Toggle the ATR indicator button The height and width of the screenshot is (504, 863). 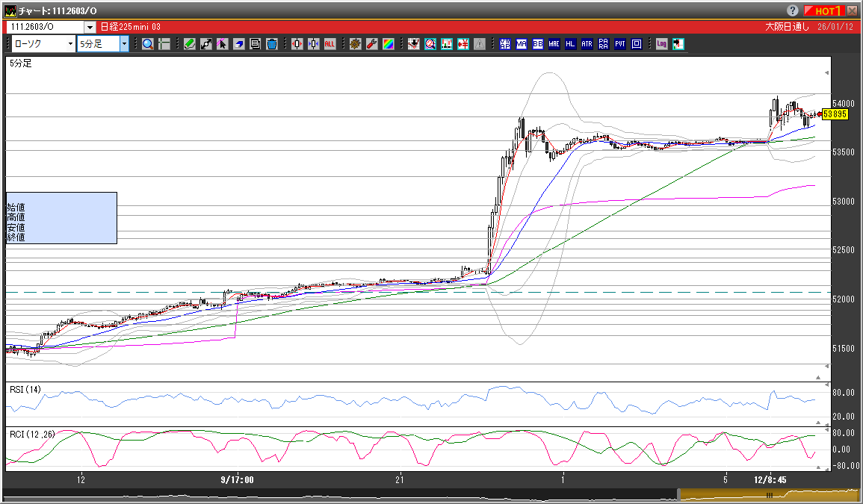[x=587, y=44]
